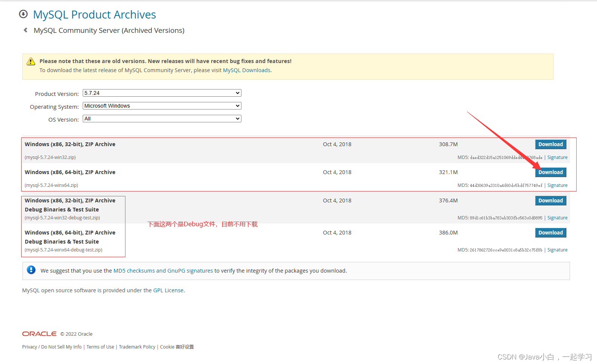Image resolution: width=597 pixels, height=364 pixels.
Task: Open Signature link for mysql-5.7.24-win32.zip
Action: (x=557, y=157)
